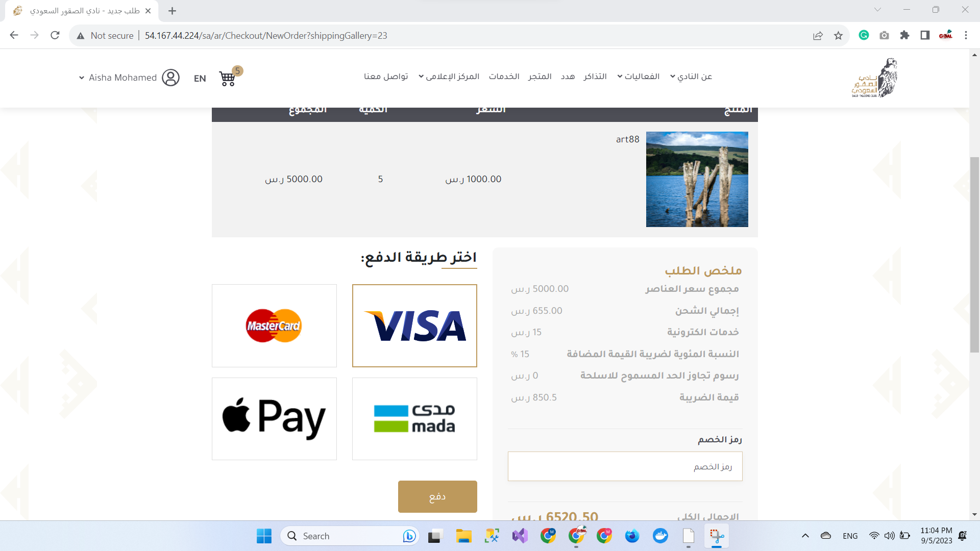Open Chrome three-dot menu
Screen dimensions: 980x551
tap(966, 35)
